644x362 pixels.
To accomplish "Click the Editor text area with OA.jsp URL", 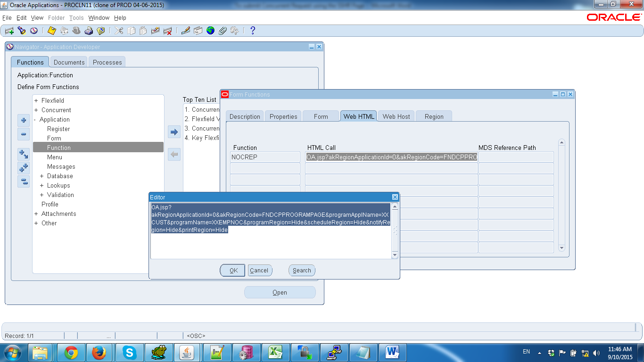I will click(271, 230).
